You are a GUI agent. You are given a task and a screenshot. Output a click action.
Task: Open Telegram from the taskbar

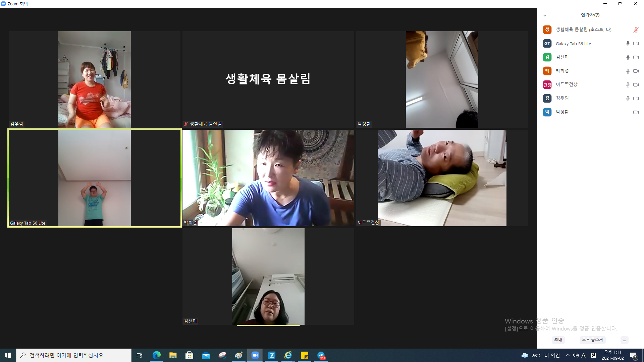point(321,355)
